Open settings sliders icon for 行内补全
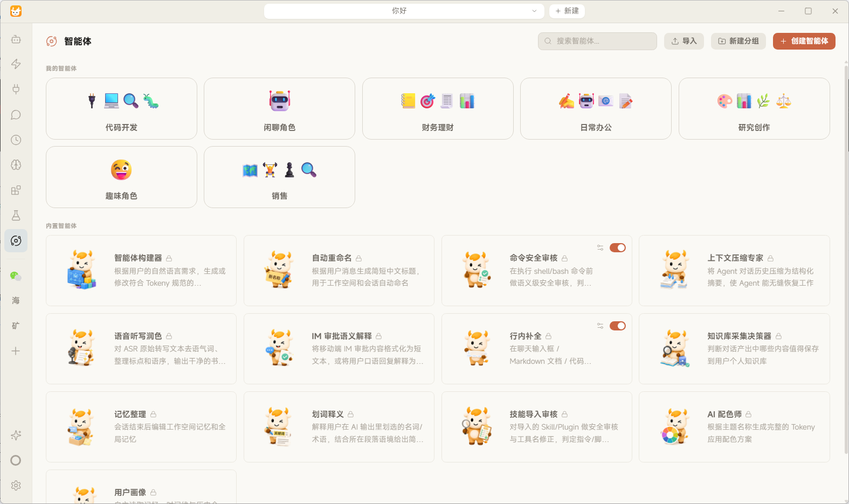849x504 pixels. (600, 326)
